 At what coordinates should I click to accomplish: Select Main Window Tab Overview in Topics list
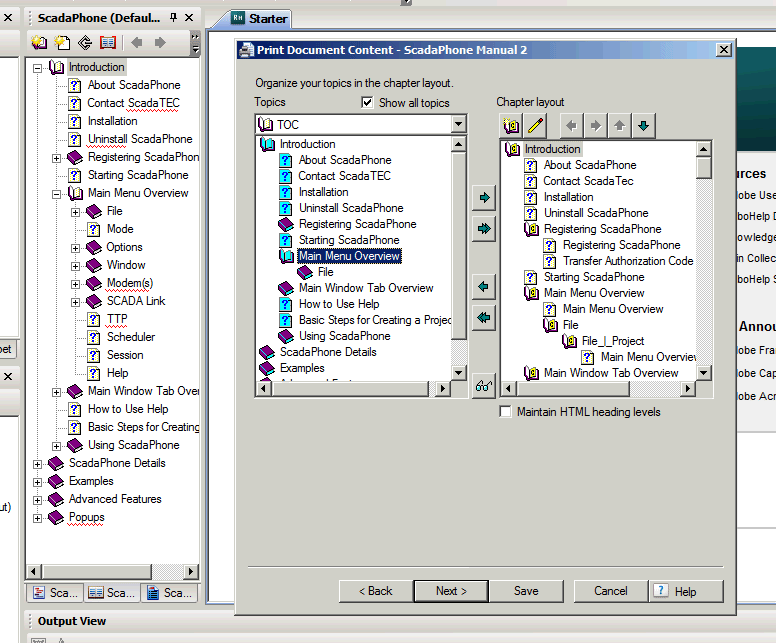[x=366, y=288]
